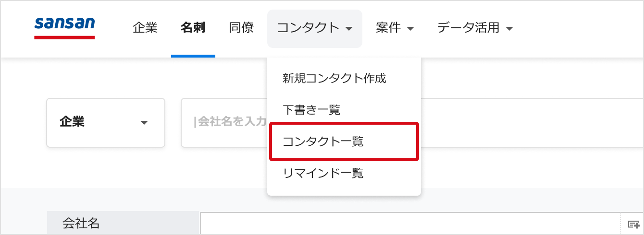Expand the データ活用 menu label
This screenshot has height=235, width=644.
[x=469, y=28]
